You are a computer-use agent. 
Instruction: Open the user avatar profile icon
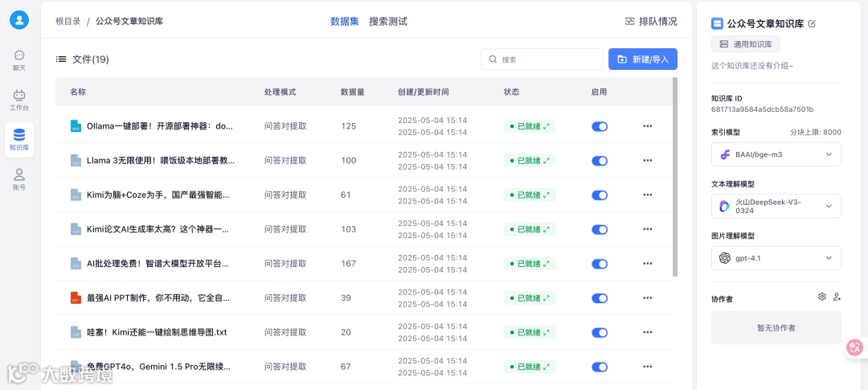19,20
